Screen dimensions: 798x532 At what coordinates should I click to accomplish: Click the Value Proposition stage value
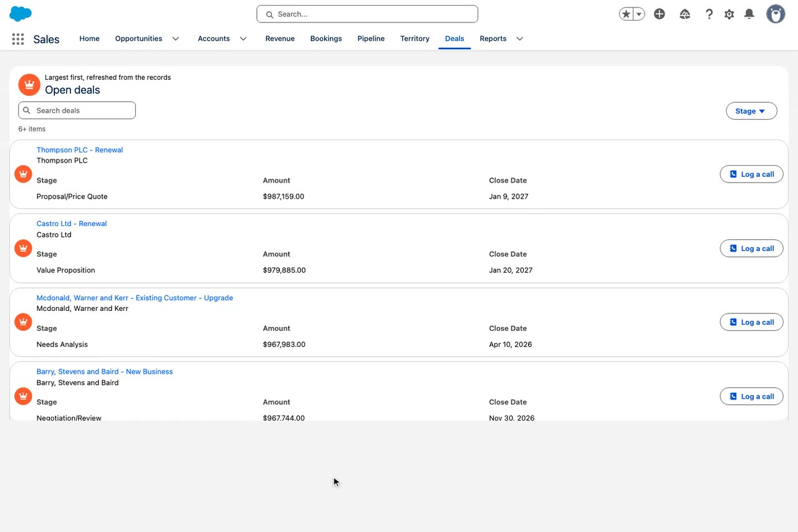(x=66, y=270)
